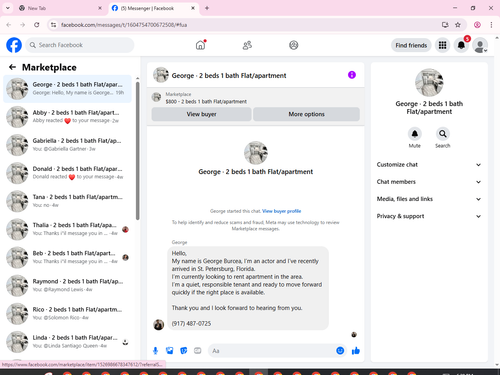Open conversation info purple icon
Screen dimensions: 500x375
click(x=352, y=75)
